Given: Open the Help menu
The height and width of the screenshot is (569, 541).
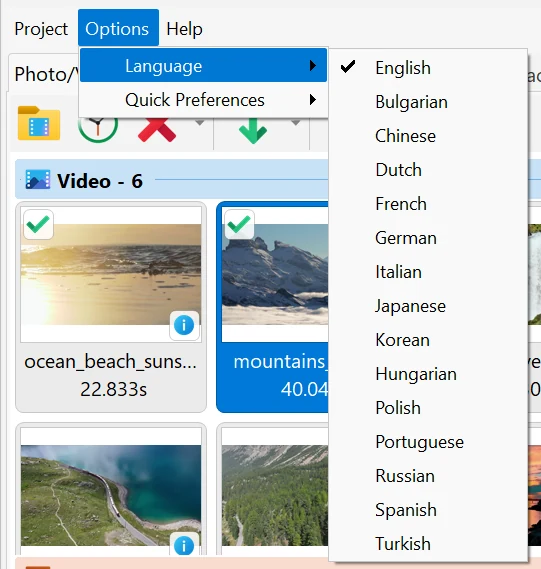Looking at the screenshot, I should pyautogui.click(x=184, y=29).
